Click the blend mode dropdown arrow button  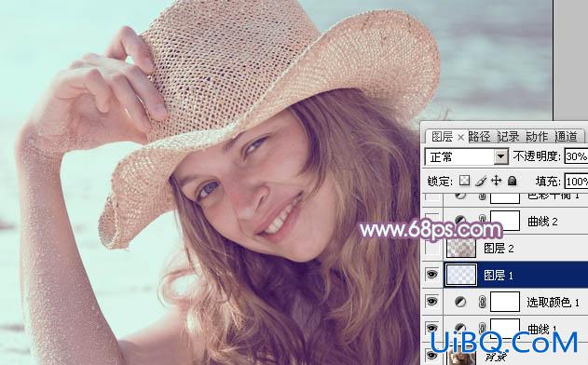501,156
